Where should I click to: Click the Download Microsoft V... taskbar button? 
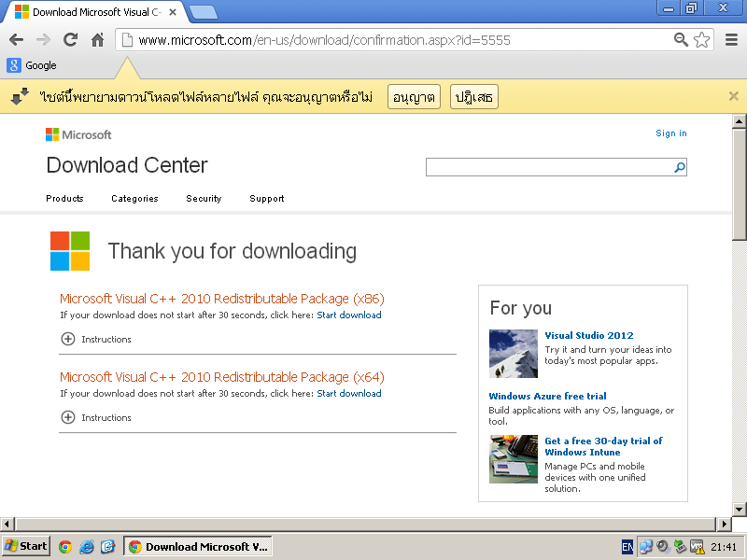pyautogui.click(x=198, y=546)
